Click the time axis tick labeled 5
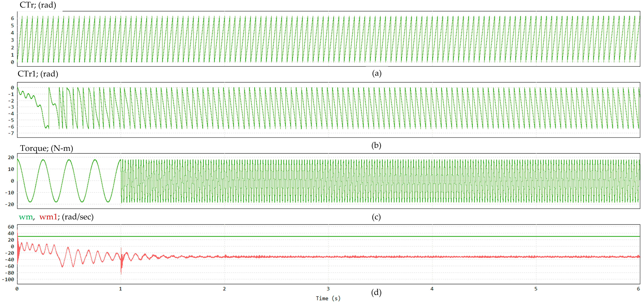This screenshot has width=644, height=305. pos(536,289)
